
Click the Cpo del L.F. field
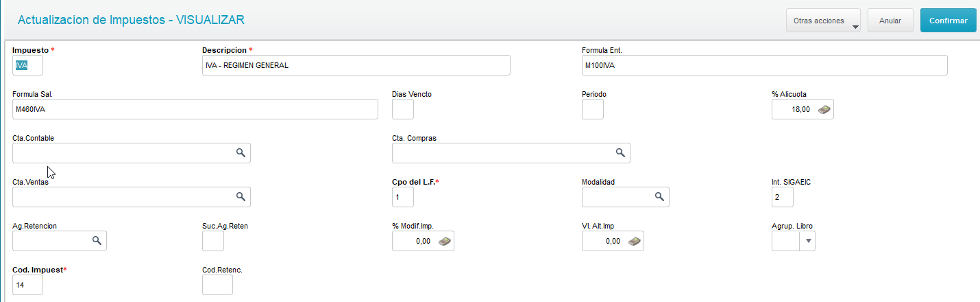pyautogui.click(x=402, y=197)
